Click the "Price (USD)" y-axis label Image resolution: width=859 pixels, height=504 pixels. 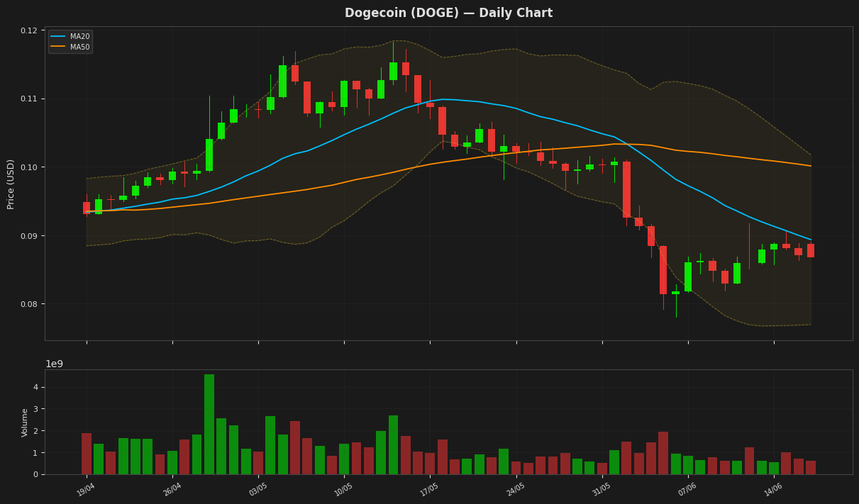(x=11, y=184)
